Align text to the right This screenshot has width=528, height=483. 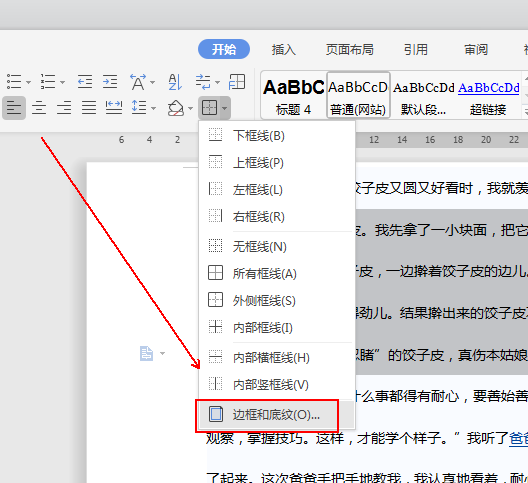[64, 108]
